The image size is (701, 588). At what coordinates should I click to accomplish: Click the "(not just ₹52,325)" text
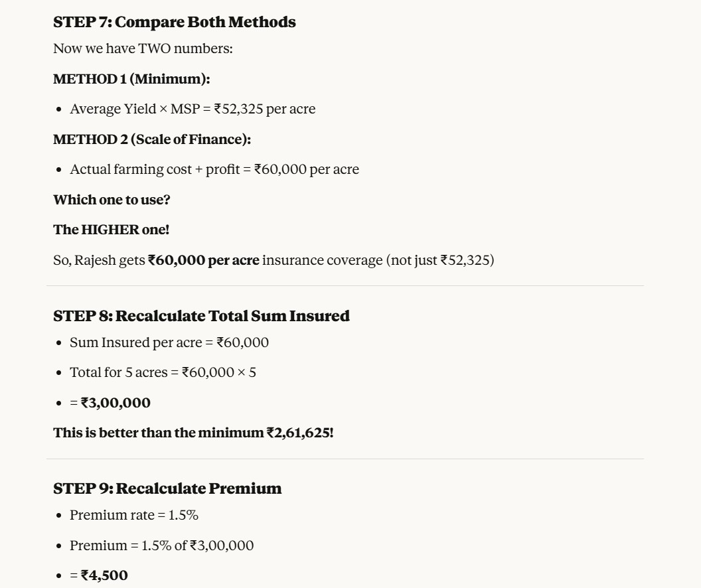click(440, 260)
